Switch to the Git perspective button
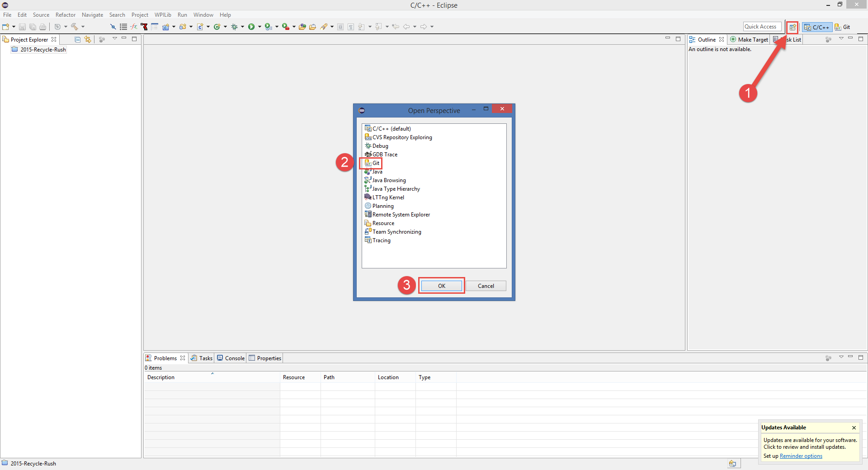 [x=843, y=27]
